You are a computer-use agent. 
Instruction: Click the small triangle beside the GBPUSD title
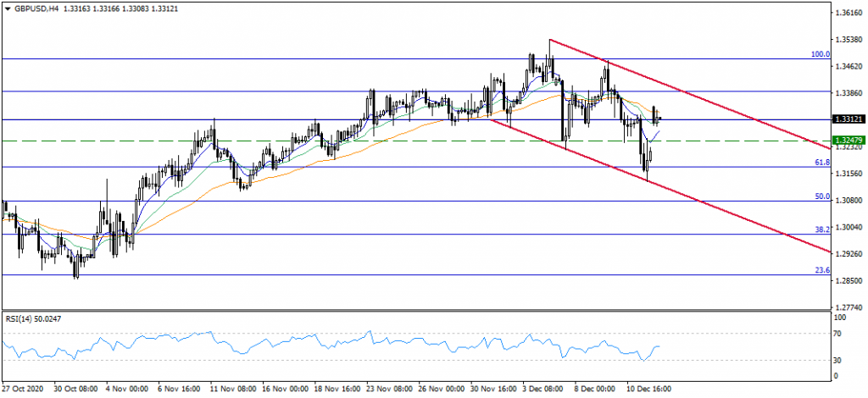[8, 8]
